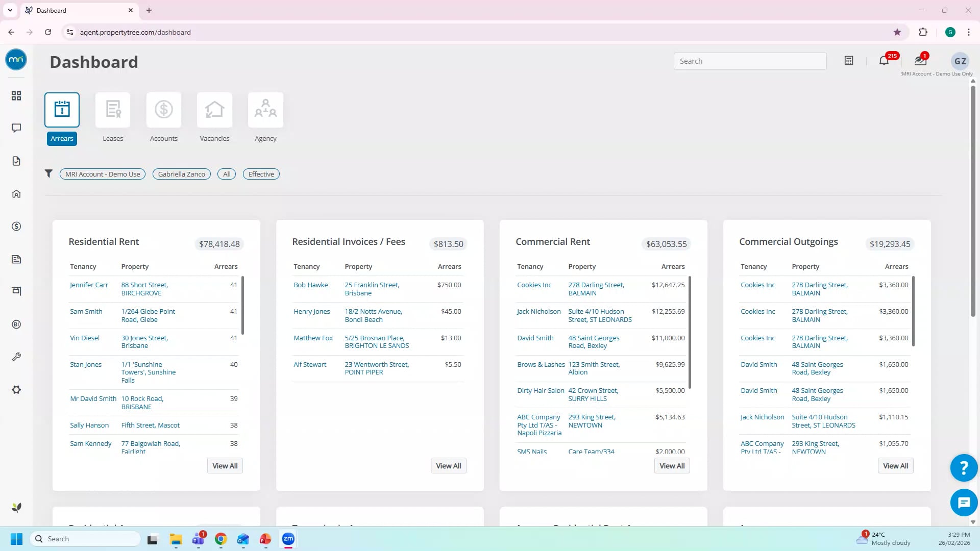Switch to the Agency dashboard tab
The image size is (980, 551).
pos(265,119)
